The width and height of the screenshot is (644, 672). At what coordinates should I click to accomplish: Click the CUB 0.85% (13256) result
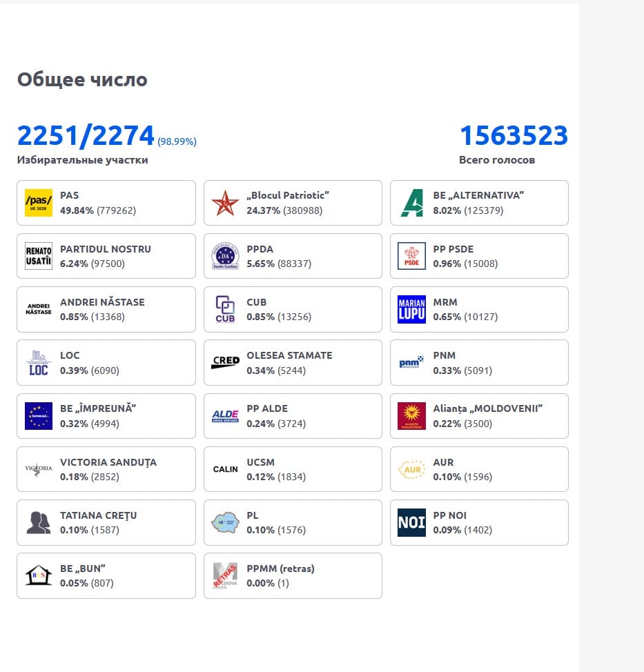pyautogui.click(x=279, y=317)
